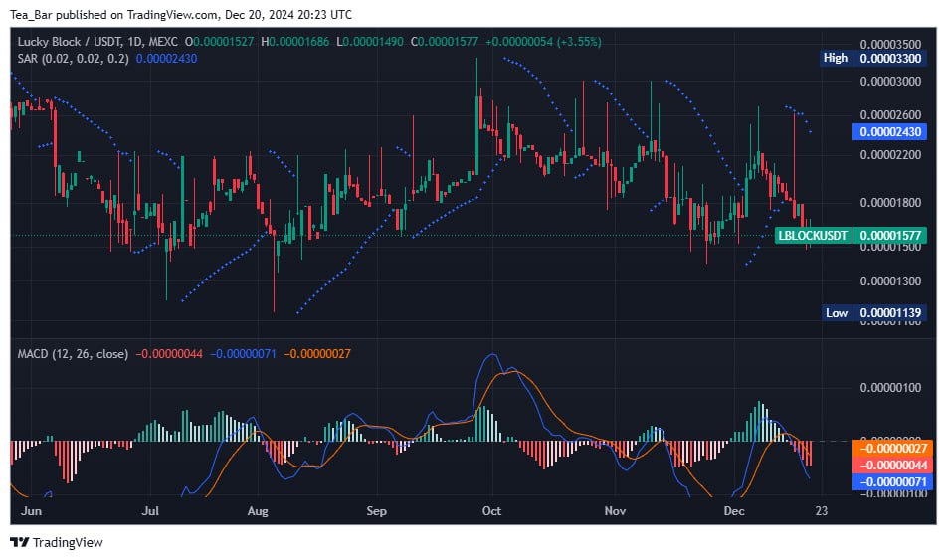Click price axis level 0.00003500
The image size is (947, 560).
pos(891,44)
